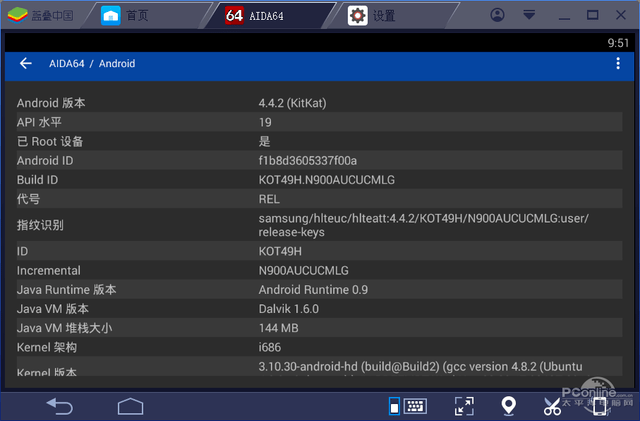This screenshot has height=421, width=640.
Task: Select the AIDA64 tab
Action: pos(269,16)
